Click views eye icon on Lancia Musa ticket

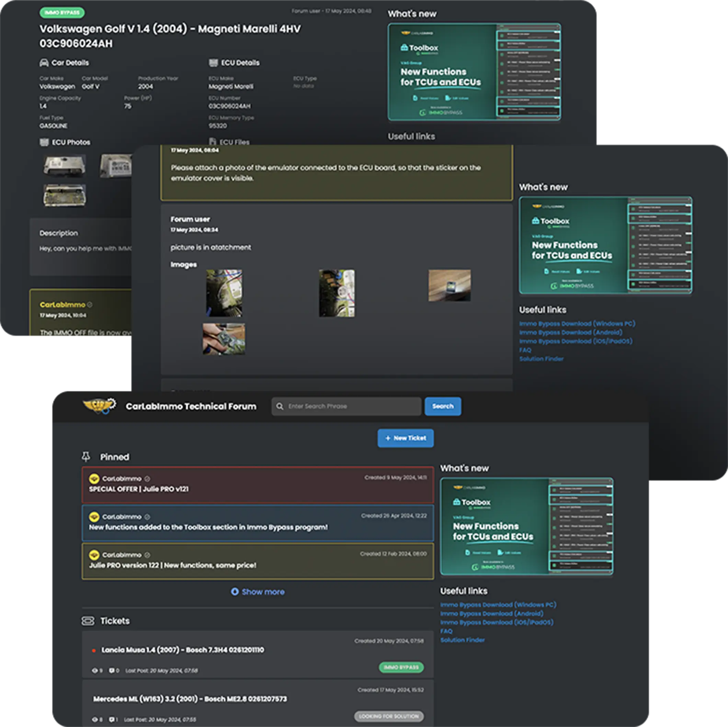pos(95,670)
